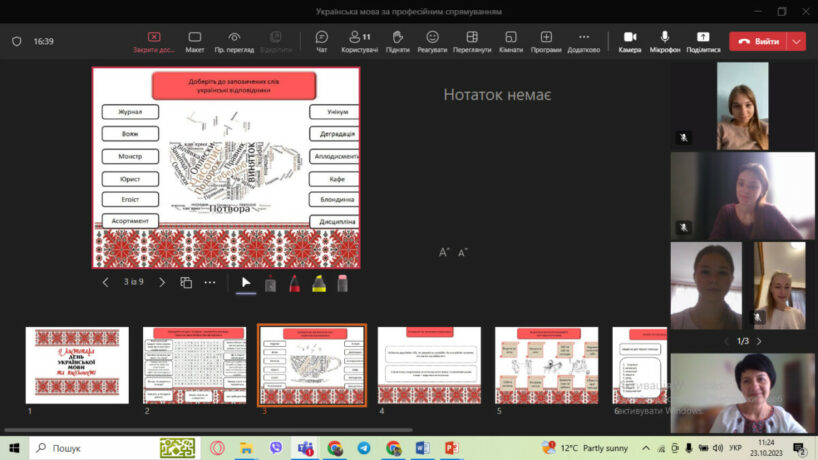Viewport: 818px width, 460px height.
Task: Toggle Пр. перегляд private view
Action: pos(234,41)
